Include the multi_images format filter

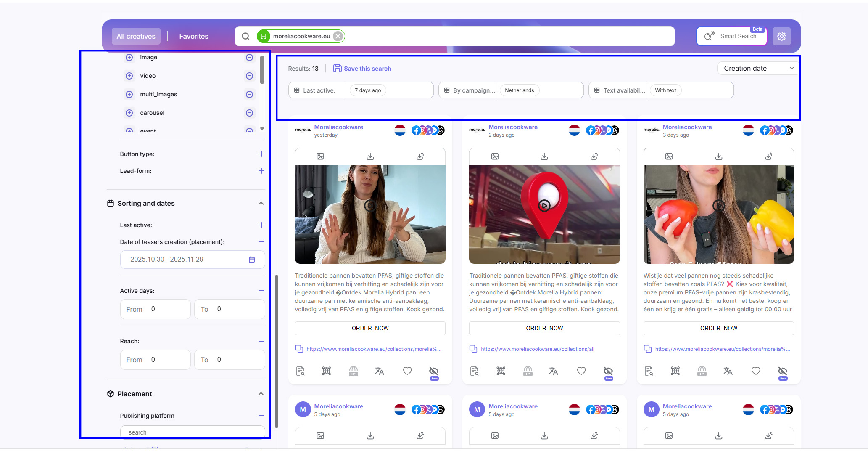coord(129,95)
